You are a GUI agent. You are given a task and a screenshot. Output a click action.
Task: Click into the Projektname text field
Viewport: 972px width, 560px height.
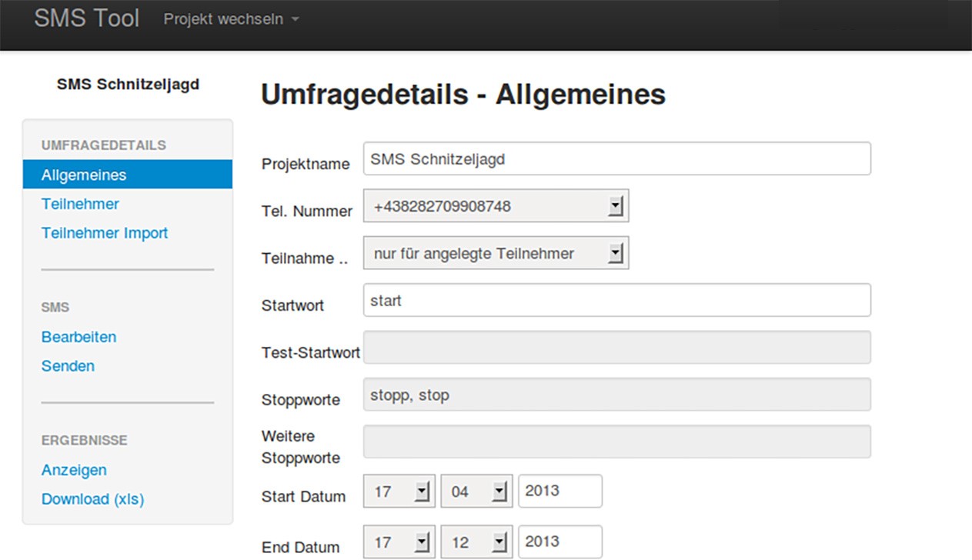point(616,158)
